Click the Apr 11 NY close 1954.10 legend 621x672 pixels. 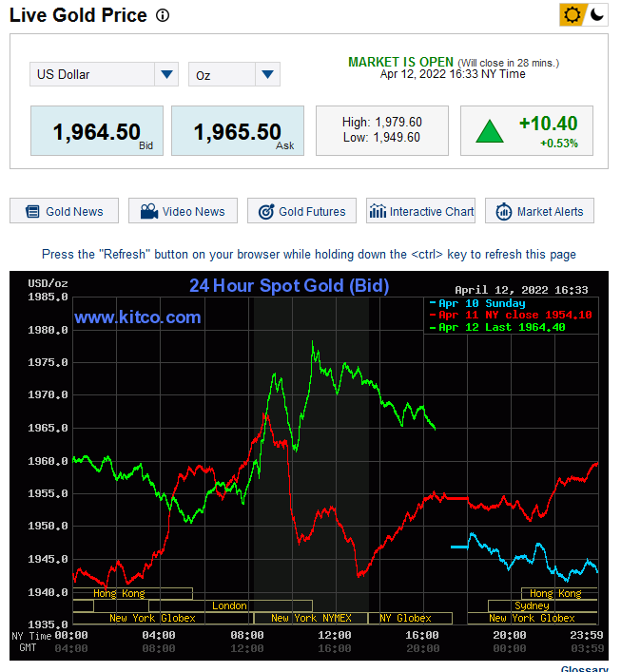pyautogui.click(x=511, y=315)
